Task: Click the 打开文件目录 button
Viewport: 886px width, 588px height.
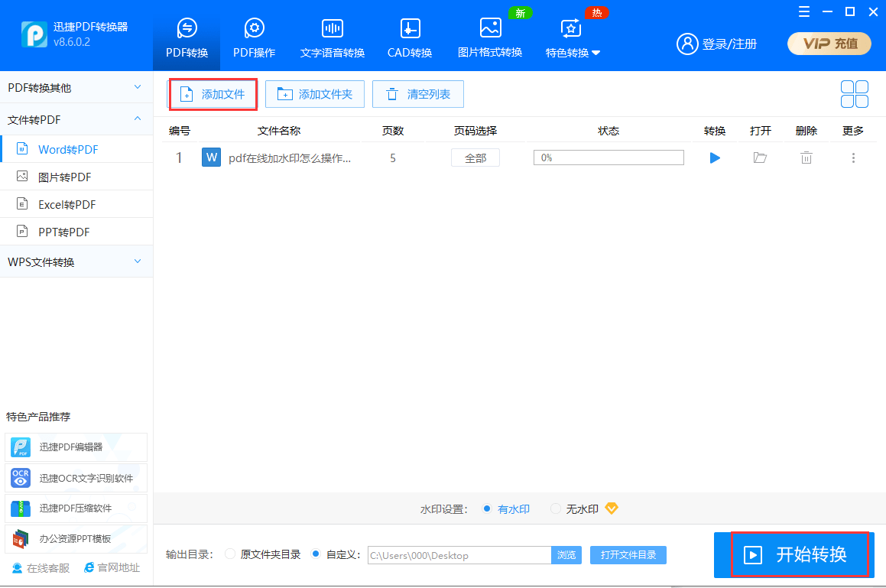Action: pyautogui.click(x=628, y=555)
